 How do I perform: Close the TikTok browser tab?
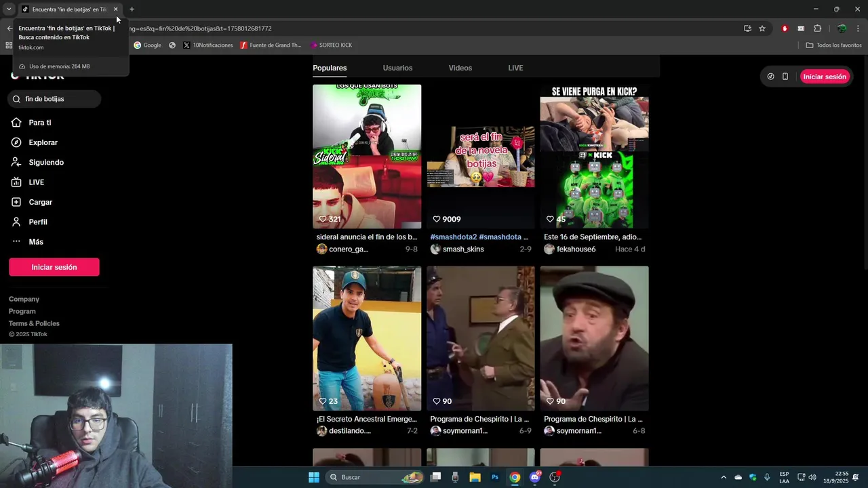click(x=115, y=9)
